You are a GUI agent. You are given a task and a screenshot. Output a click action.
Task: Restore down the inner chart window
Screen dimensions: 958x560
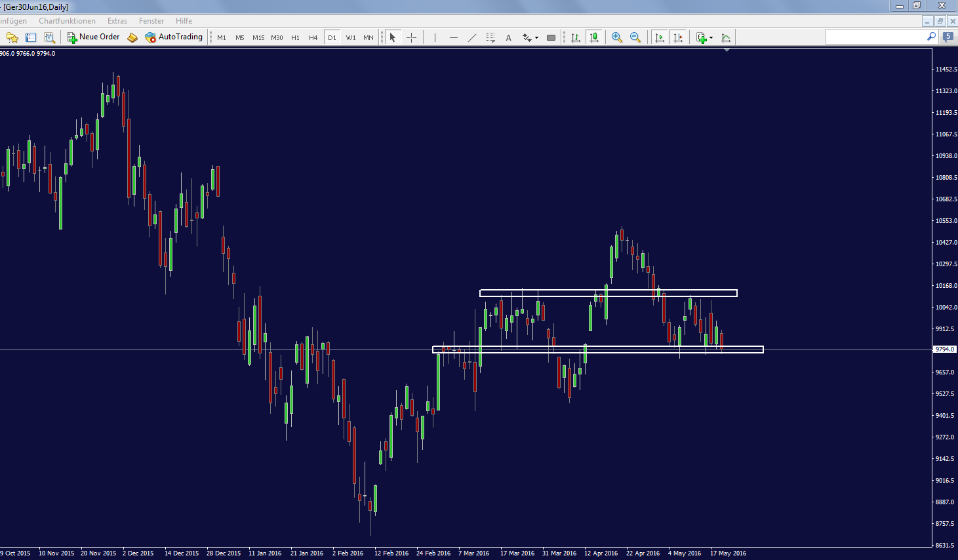coord(940,21)
